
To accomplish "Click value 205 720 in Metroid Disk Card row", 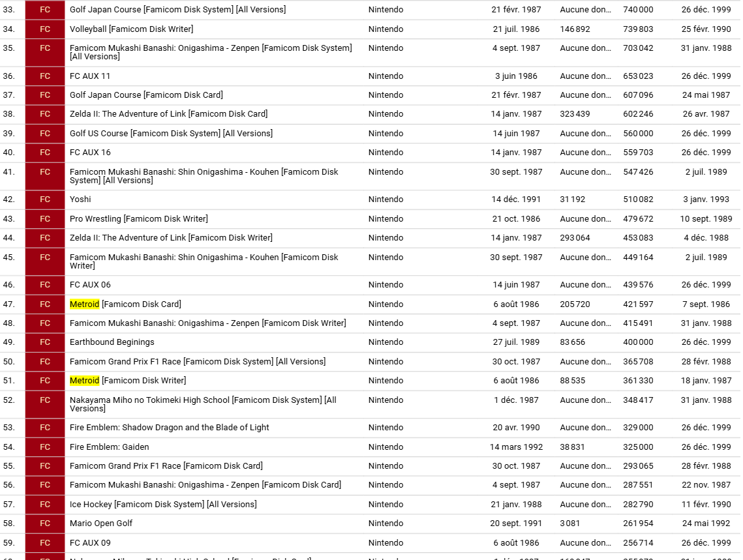I will tap(575, 304).
